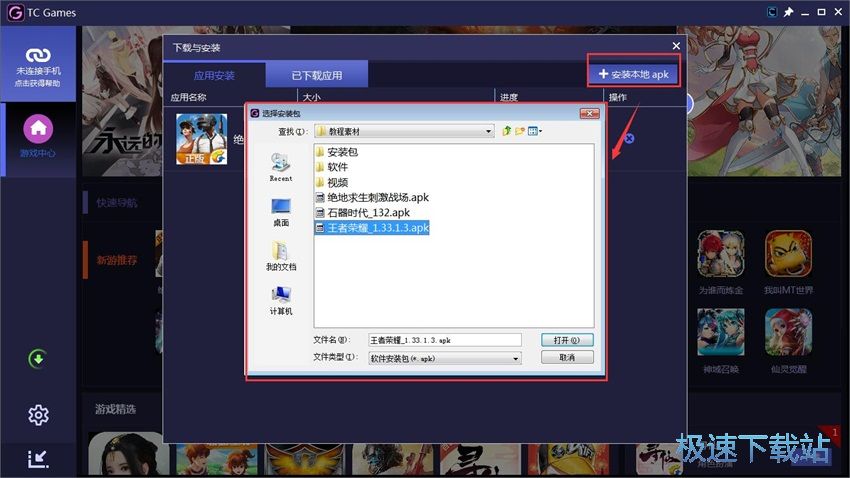This screenshot has height=478, width=850.
Task: Open Desktop (桌面) location
Action: 281,212
